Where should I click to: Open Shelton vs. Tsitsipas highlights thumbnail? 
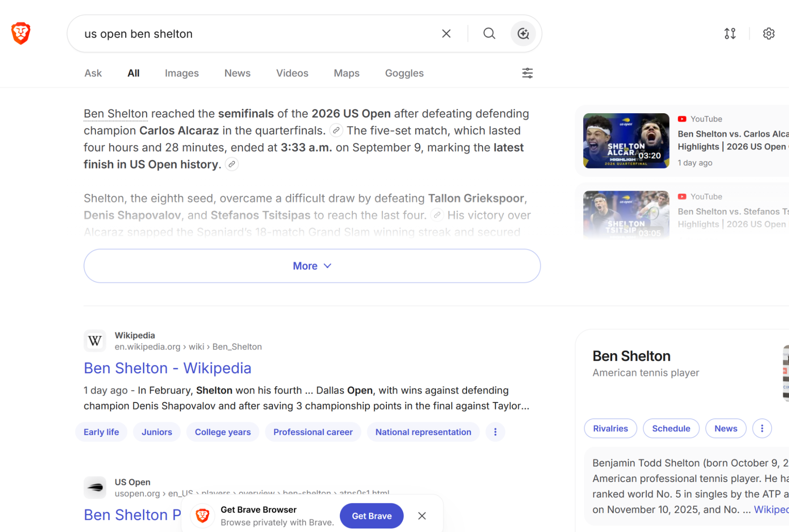click(x=626, y=215)
